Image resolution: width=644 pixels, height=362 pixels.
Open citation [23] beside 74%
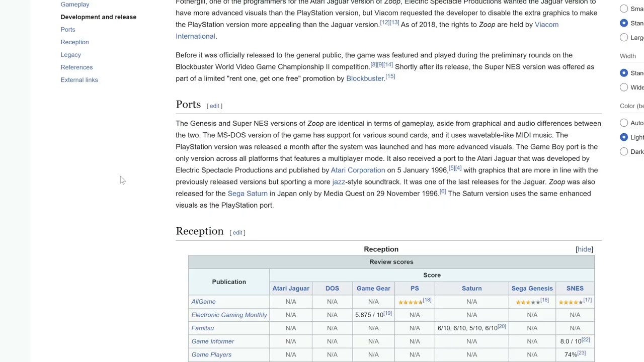(x=581, y=353)
